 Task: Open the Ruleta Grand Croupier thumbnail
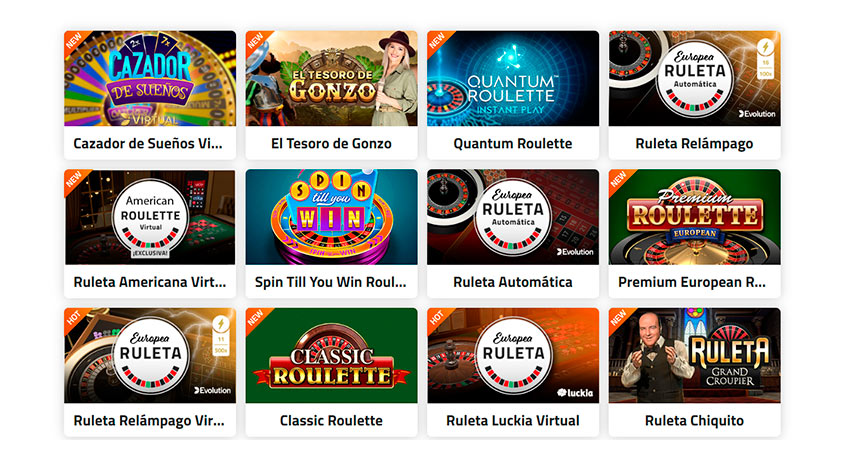(694, 355)
